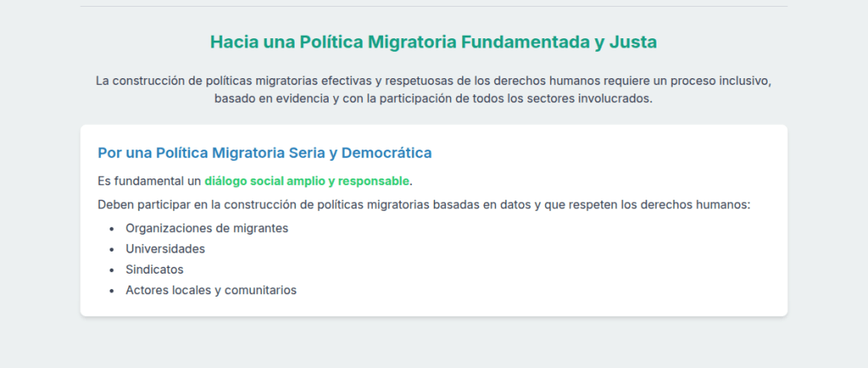Click the heading "Hacia una Política Migratoria Fundamentada y Justa"
The image size is (868, 368).
(433, 42)
